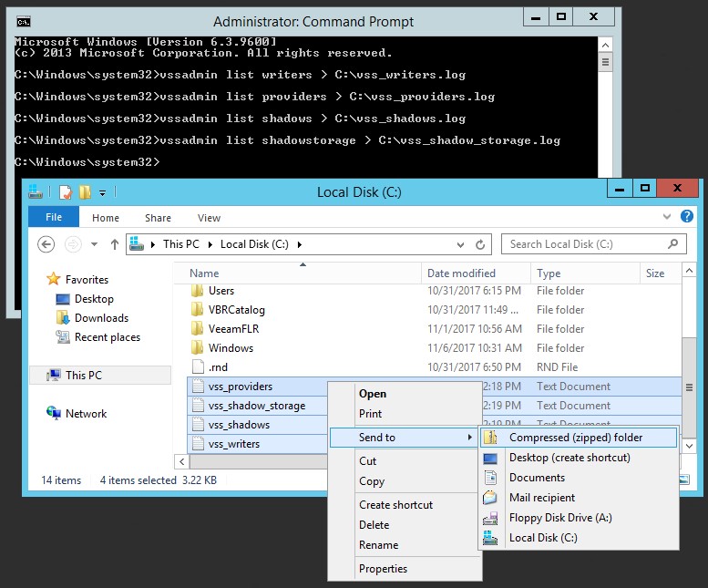Expand the arrow after Local Disk (C:) breadcrumb
The height and width of the screenshot is (588, 708).
[300, 245]
